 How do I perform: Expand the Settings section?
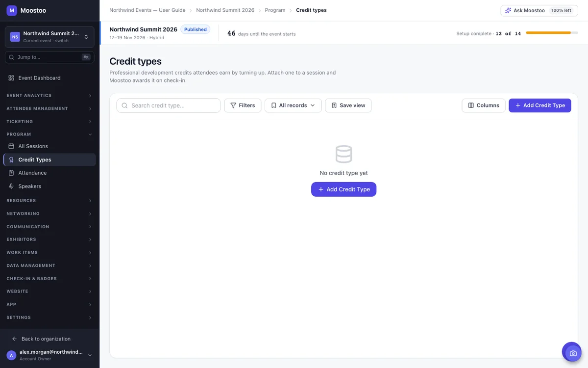point(49,317)
